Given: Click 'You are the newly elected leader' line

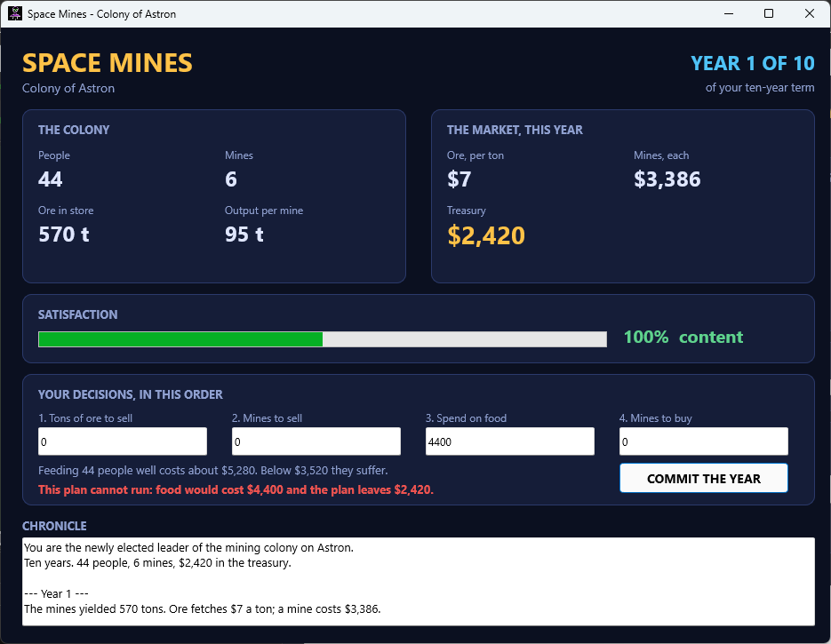Looking at the screenshot, I should [x=188, y=547].
